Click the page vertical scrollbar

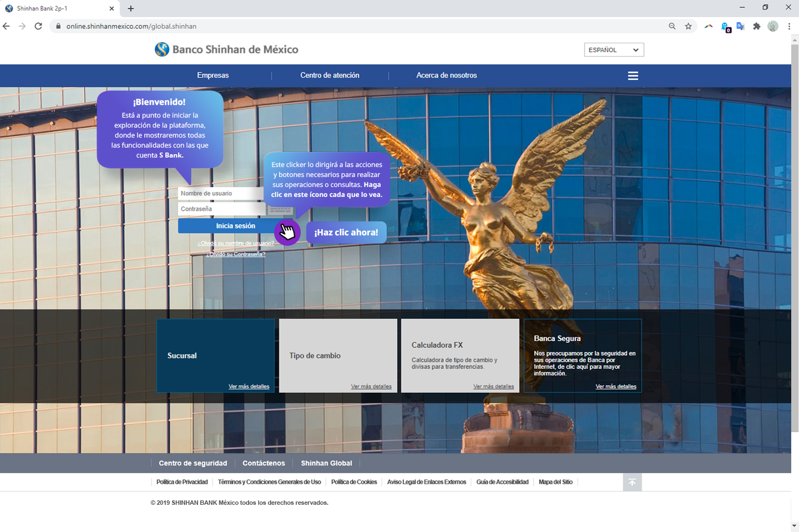(795, 237)
